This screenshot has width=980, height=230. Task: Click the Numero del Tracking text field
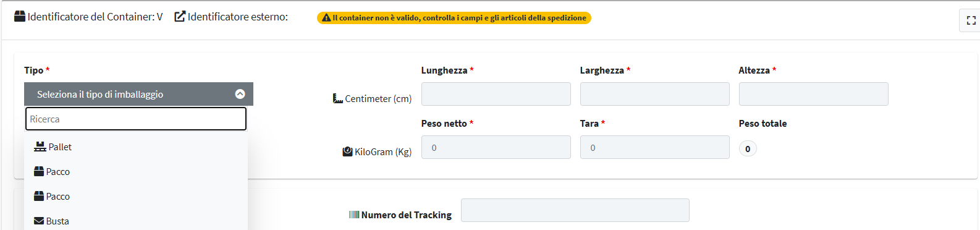click(575, 210)
